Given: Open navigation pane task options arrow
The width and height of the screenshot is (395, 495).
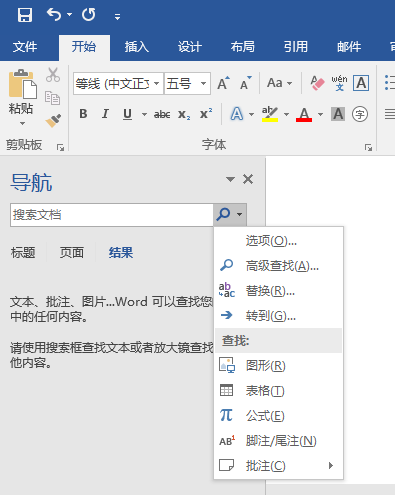Looking at the screenshot, I should 230,179.
